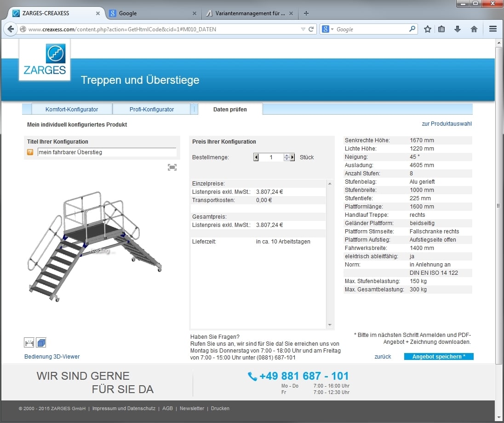Image resolution: width=504 pixels, height=423 pixels.
Task: Open the Bedienung 3D-Viewer link
Action: pyautogui.click(x=52, y=357)
